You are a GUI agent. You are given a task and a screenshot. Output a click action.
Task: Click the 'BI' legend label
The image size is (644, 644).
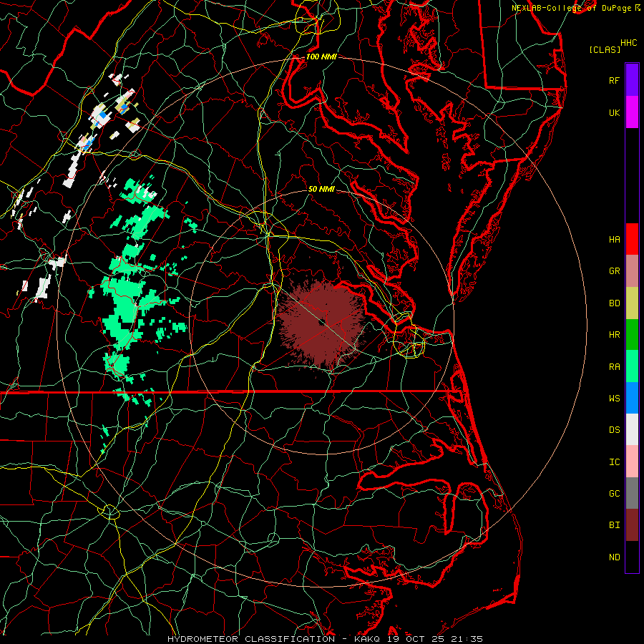tap(614, 525)
